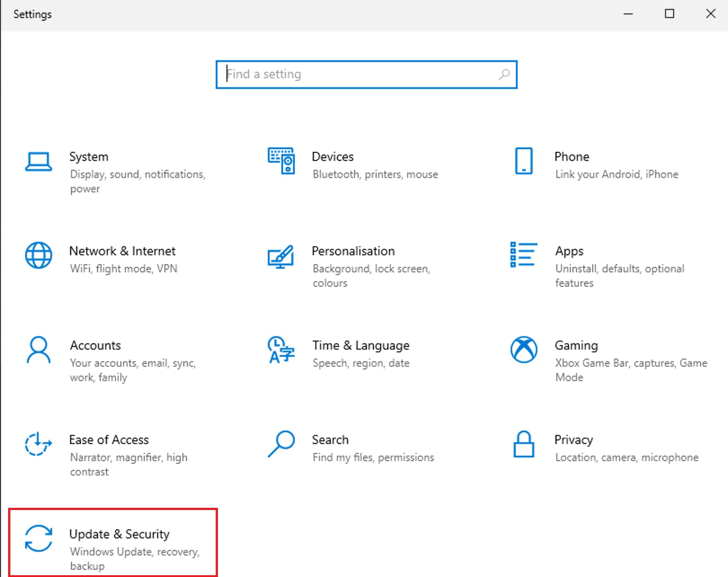The height and width of the screenshot is (577, 728).
Task: Focus the Find a setting search box
Action: (360, 75)
